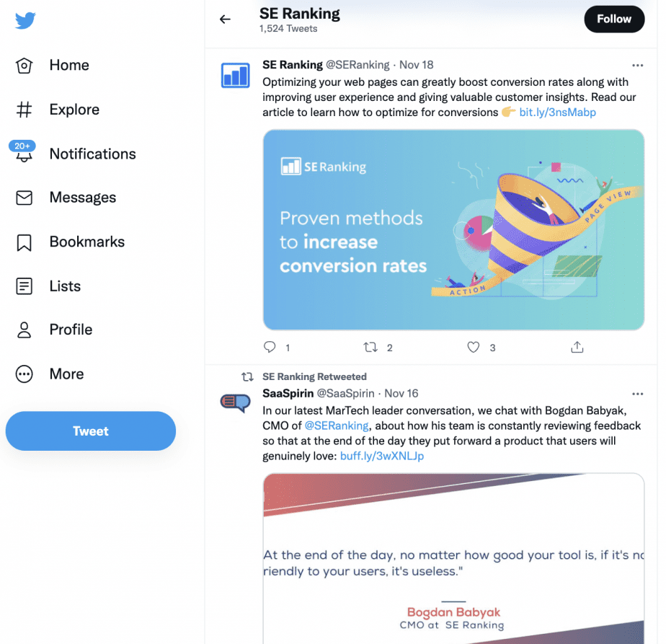Click the blue Tweet button
This screenshot has height=644, width=666.
[x=91, y=431]
